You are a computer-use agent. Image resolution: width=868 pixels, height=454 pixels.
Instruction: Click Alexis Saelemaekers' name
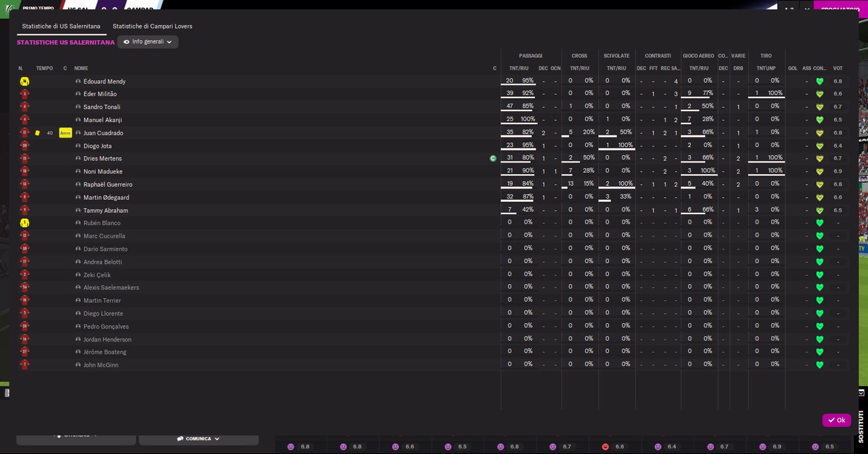pyautogui.click(x=111, y=288)
